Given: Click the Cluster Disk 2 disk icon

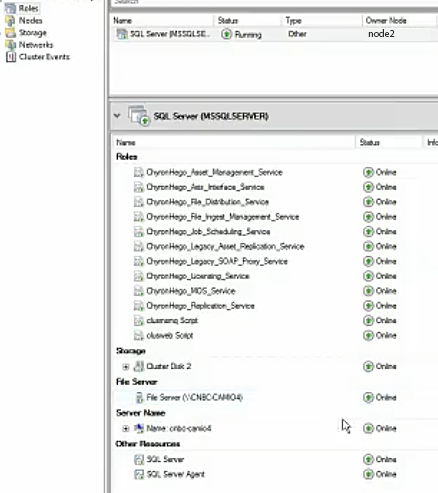Looking at the screenshot, I should 139,366.
